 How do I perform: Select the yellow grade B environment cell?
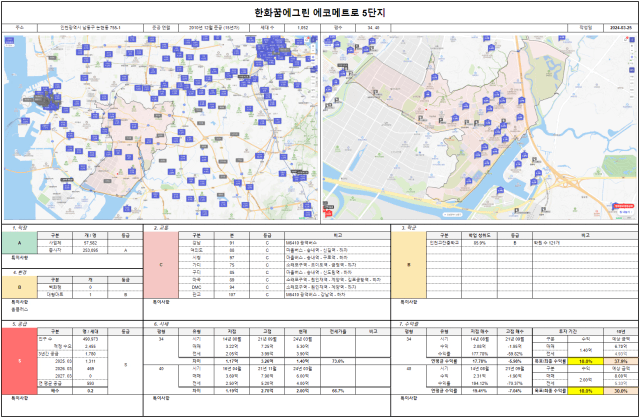coord(20,287)
